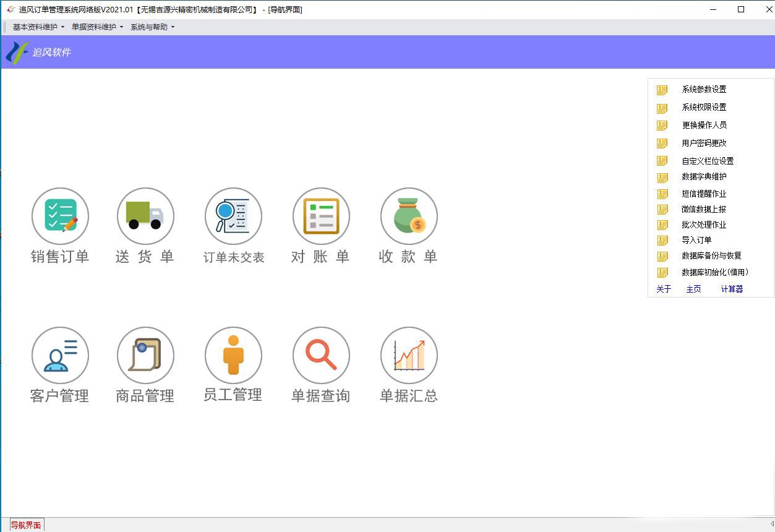Expand the 基本资料维护 dropdown menu
Screen dimensions: 775x532
pyautogui.click(x=38, y=27)
